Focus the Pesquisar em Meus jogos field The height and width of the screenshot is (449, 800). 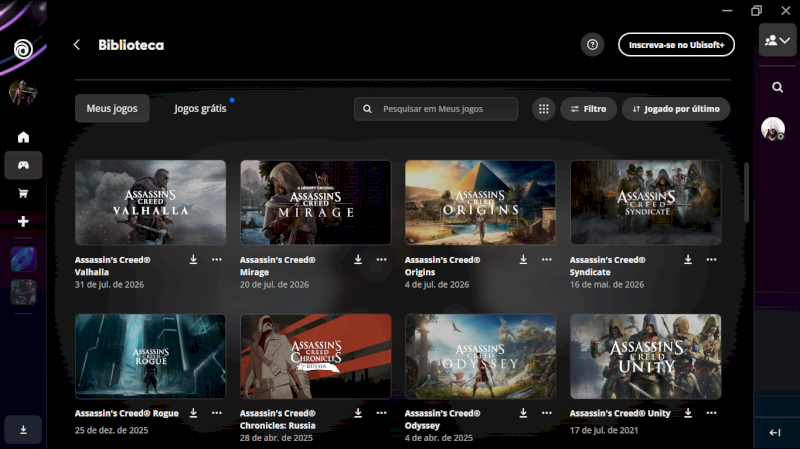coord(436,109)
